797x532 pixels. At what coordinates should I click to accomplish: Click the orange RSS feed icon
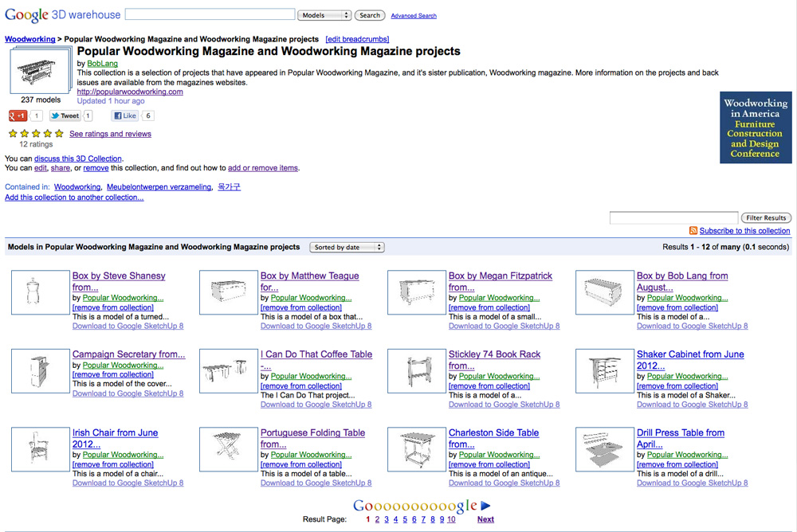pyautogui.click(x=693, y=230)
